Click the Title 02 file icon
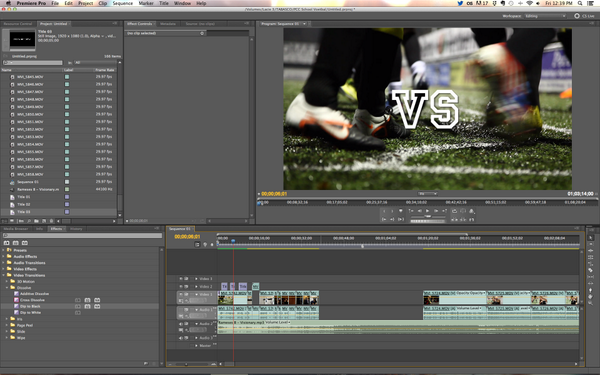 (12, 204)
